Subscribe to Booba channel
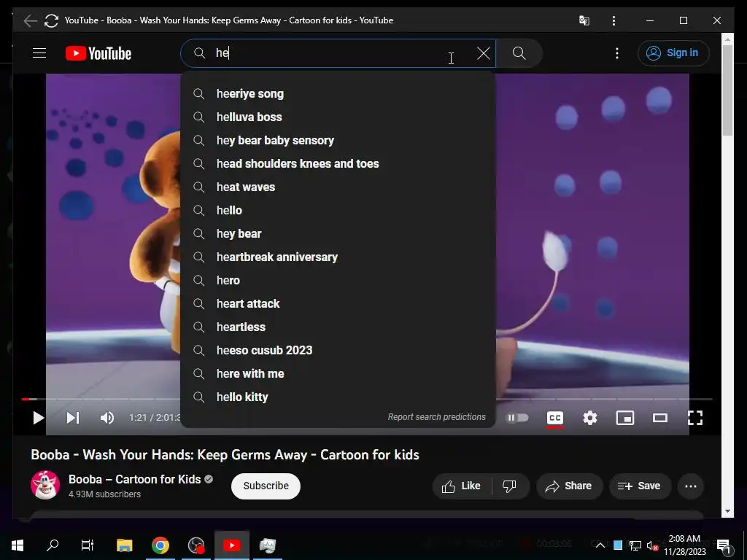The width and height of the screenshot is (747, 560). pyautogui.click(x=266, y=486)
